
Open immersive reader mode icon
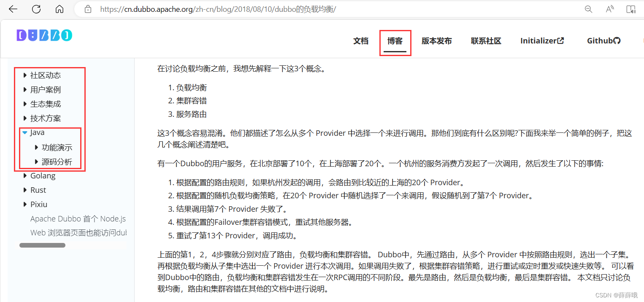pyautogui.click(x=630, y=9)
